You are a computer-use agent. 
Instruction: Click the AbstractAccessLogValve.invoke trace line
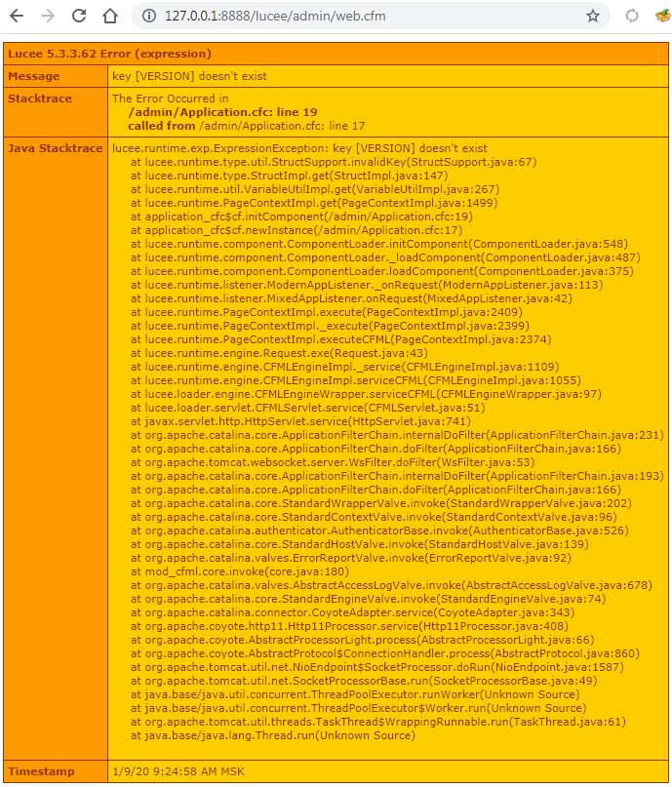[x=391, y=585]
